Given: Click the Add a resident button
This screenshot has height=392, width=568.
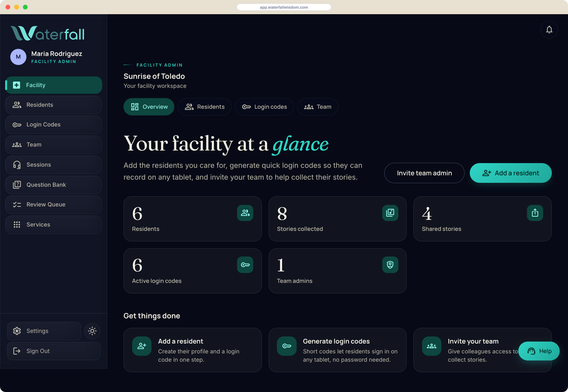Looking at the screenshot, I should 511,173.
